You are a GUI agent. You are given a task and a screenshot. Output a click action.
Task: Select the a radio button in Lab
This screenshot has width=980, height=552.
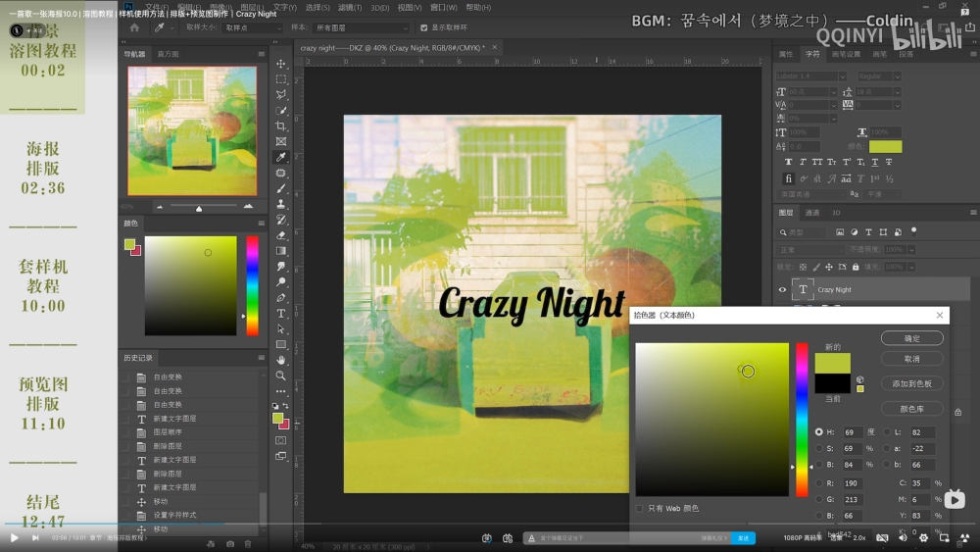(x=887, y=448)
